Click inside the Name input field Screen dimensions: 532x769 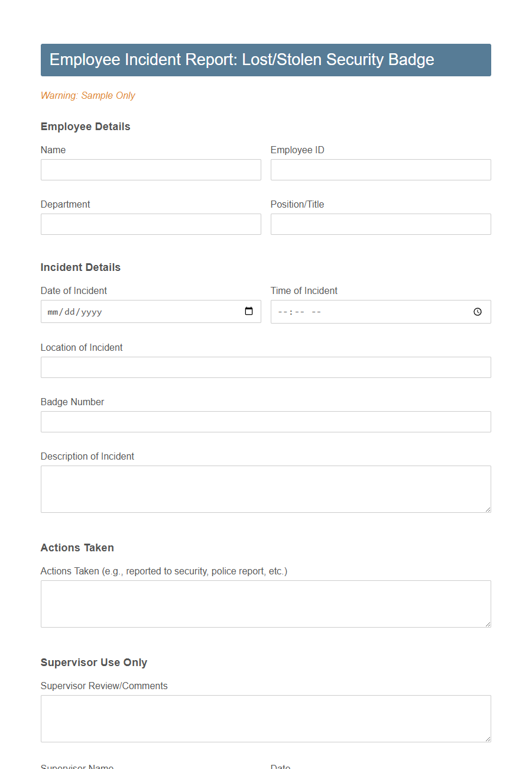coord(151,170)
